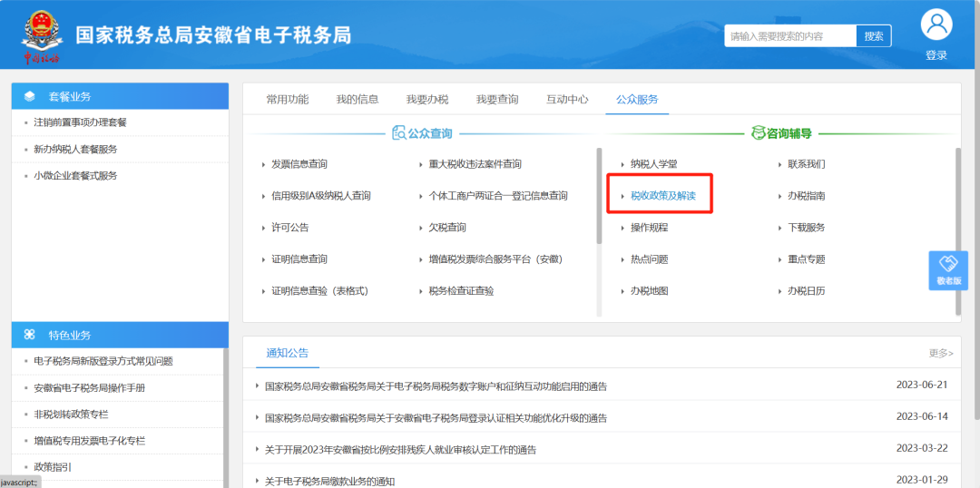The width and height of the screenshot is (980, 488).
Task: Open notice about 登录认证相关功能优化升级
Action: coord(436,418)
